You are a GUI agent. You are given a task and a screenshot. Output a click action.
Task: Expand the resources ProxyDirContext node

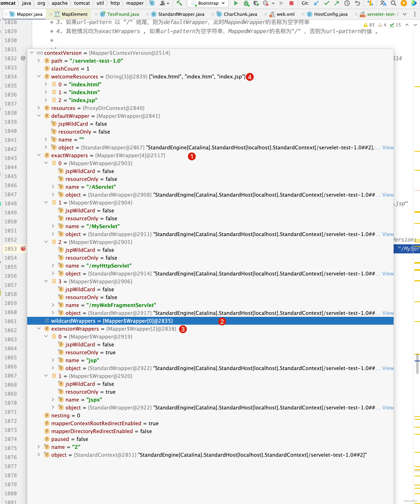(39, 108)
